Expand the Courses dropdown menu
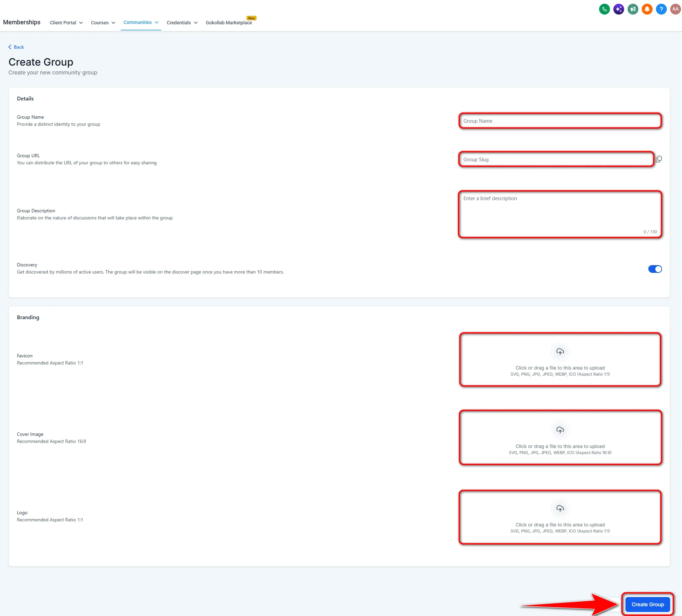The image size is (682, 616). [x=103, y=23]
